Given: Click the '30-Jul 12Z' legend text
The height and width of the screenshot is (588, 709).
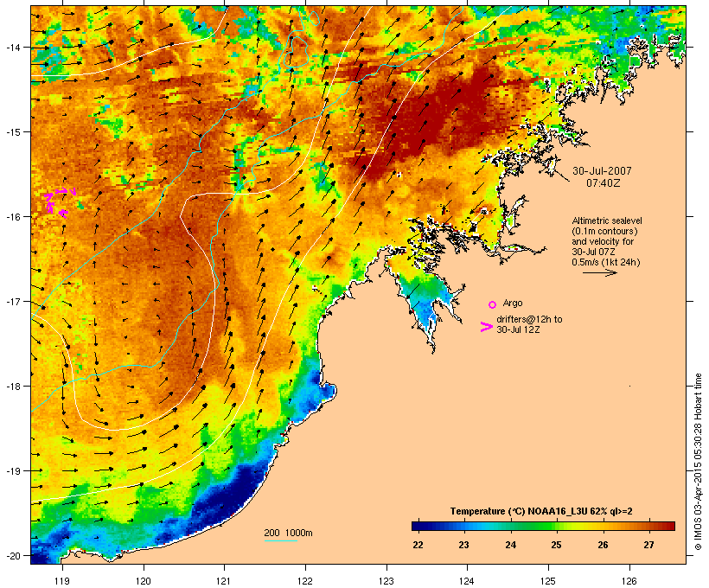Looking at the screenshot, I should pos(518,329).
